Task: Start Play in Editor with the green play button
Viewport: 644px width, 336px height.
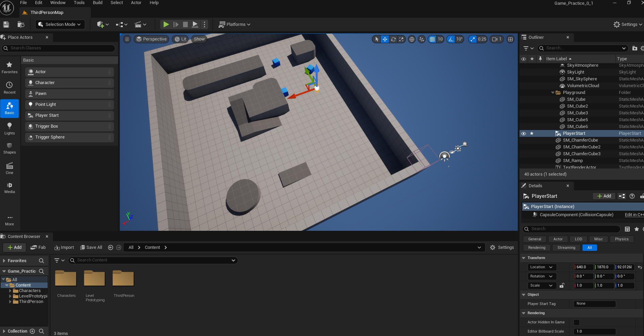Action: (166, 25)
